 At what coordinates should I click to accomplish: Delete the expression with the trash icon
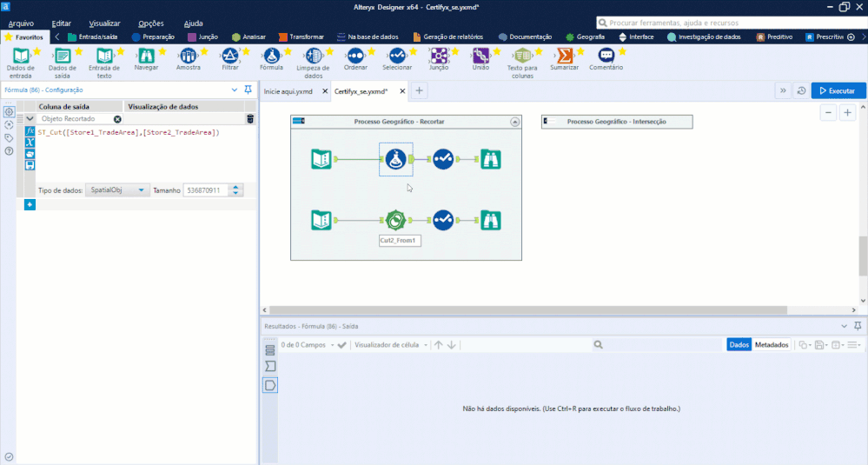click(250, 119)
